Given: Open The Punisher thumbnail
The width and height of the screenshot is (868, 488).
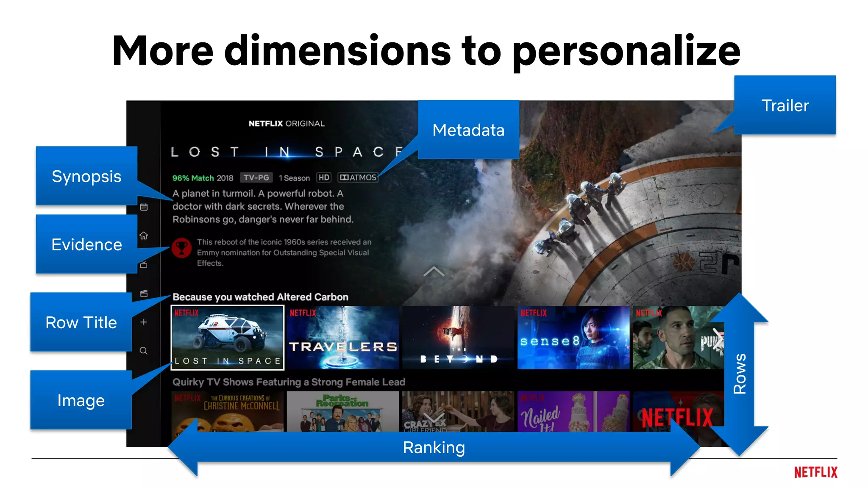Looking at the screenshot, I should 678,338.
